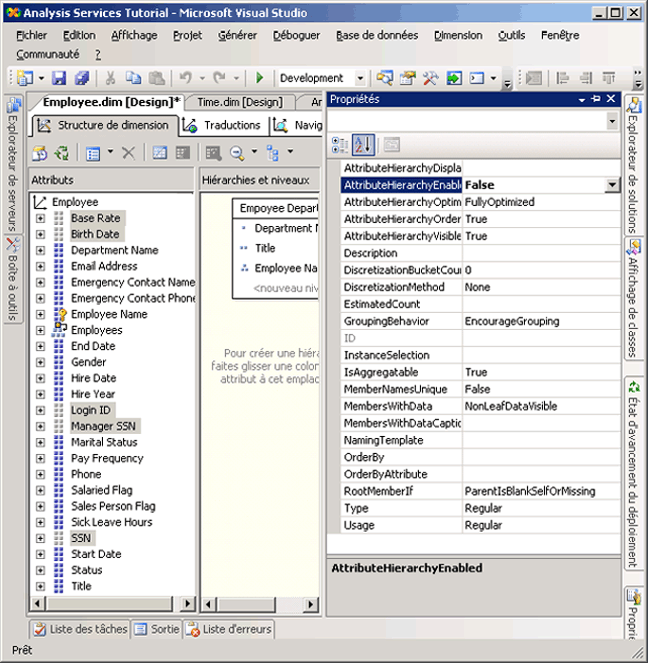Open the AttributeHierarchyEnabled value dropdown
Screen dimensions: 648x663
click(x=611, y=185)
